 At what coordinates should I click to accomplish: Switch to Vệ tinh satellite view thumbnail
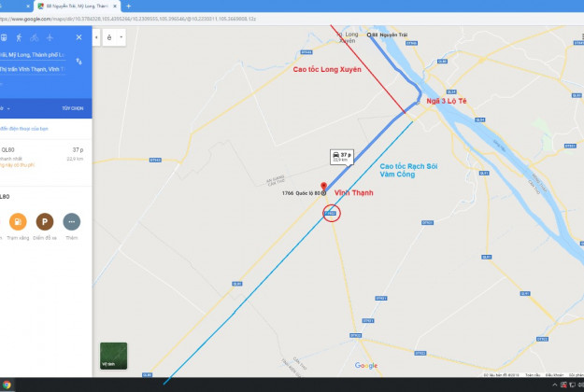coord(114,356)
